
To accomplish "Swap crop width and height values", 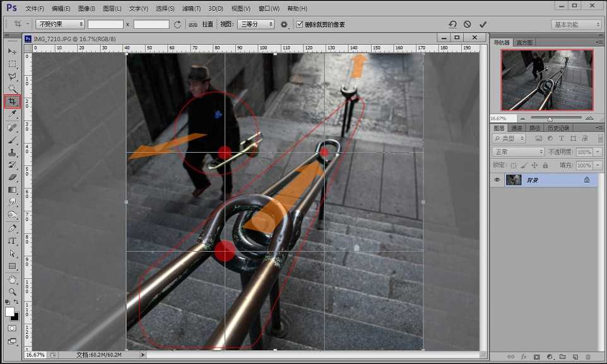I will [177, 25].
